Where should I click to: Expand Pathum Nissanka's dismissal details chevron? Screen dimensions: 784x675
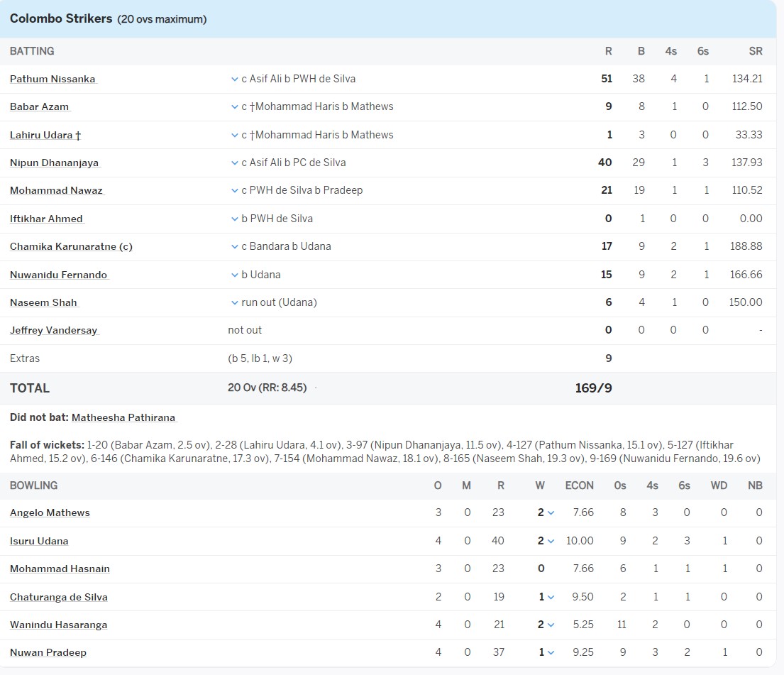(x=234, y=79)
